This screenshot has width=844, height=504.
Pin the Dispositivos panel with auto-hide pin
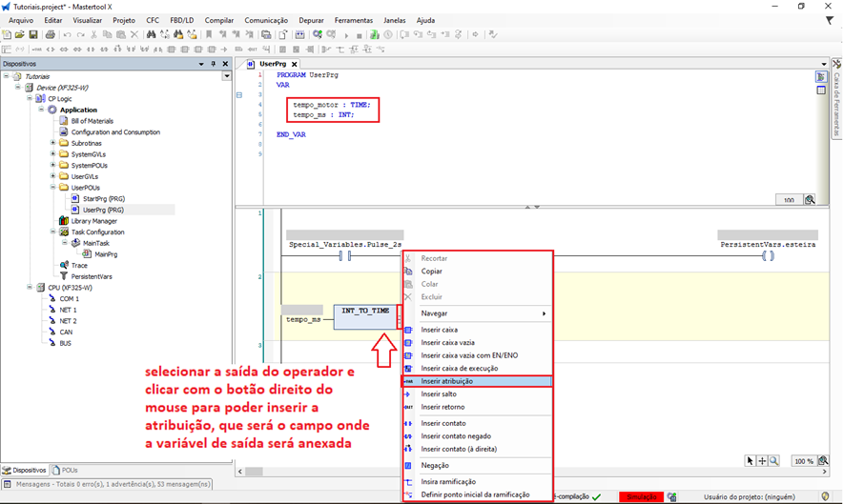[214, 64]
